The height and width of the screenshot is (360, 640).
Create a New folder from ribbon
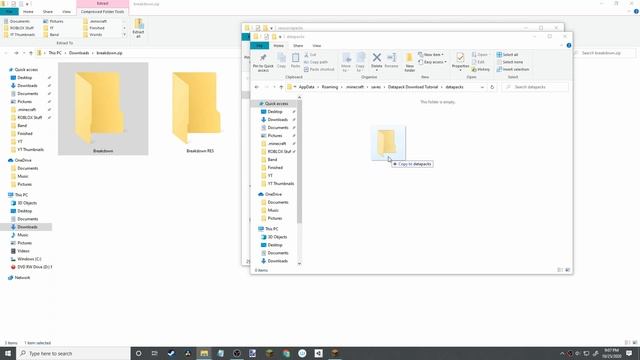pos(409,62)
